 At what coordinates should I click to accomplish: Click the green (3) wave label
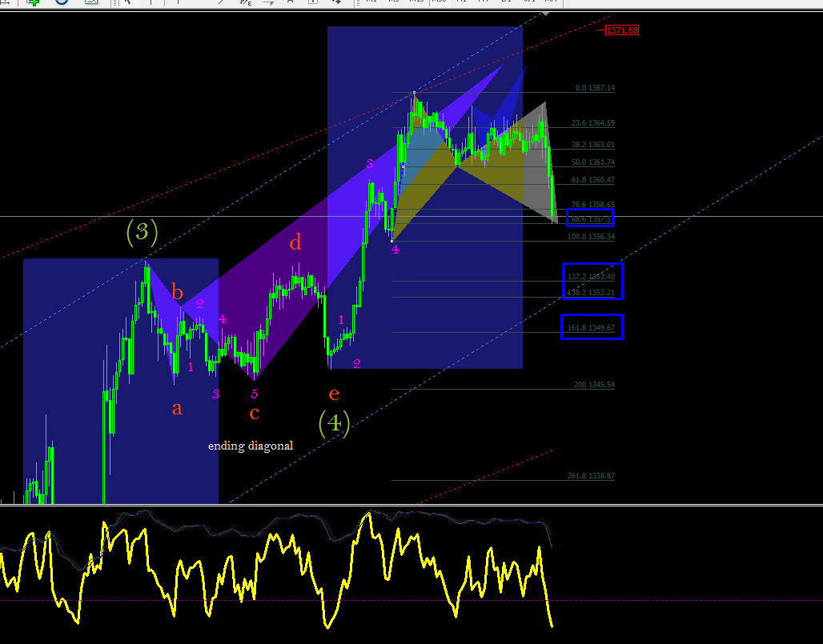(142, 232)
